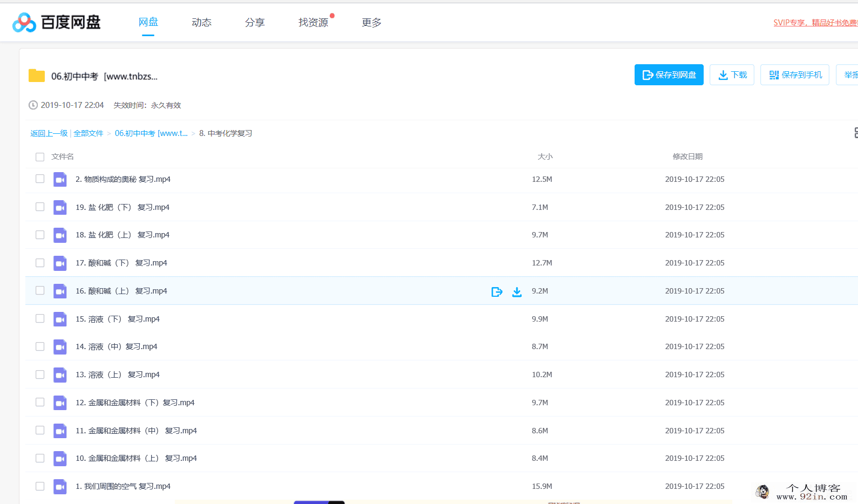
Task: Check the box for 19. 盐 化肥（下）
Action: pos(40,207)
